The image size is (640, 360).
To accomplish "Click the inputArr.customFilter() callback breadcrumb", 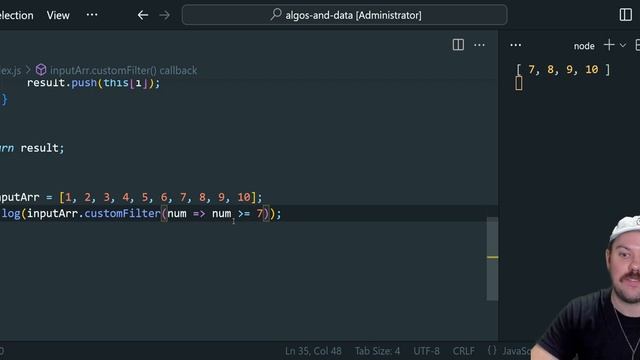I will 123,70.
